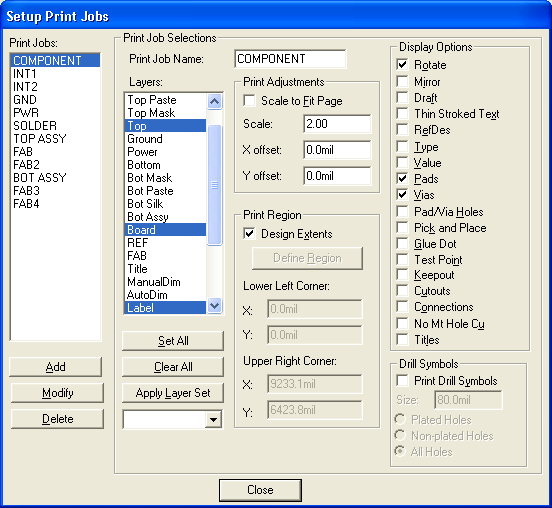Click the Layers list scroll up arrow
Image resolution: width=552 pixels, height=508 pixels.
pos(214,102)
